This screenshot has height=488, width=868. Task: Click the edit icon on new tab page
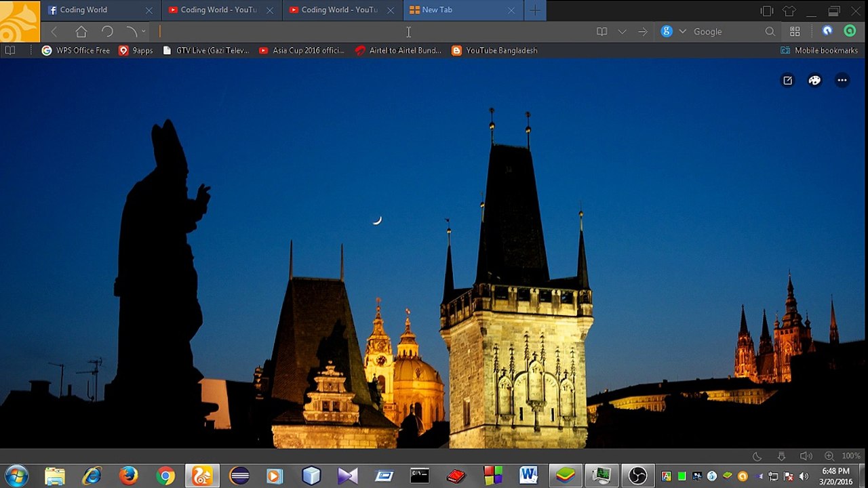[787, 80]
